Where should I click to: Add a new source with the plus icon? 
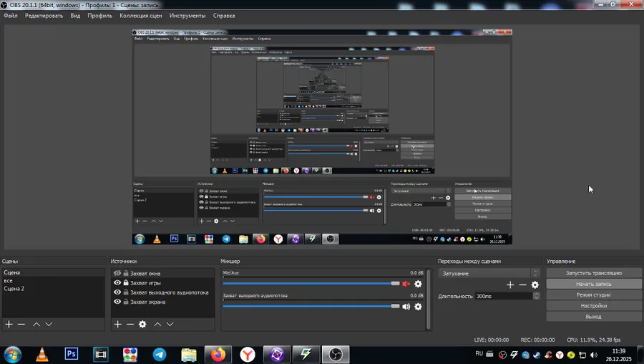(118, 324)
